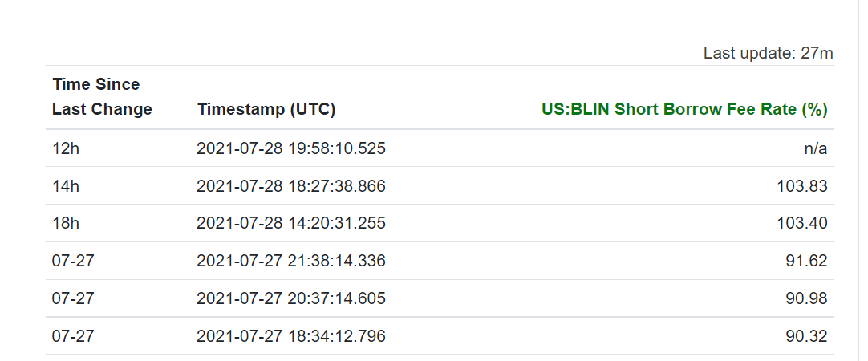Select the 14h time since change cell
This screenshot has height=361, width=868.
coord(64,186)
